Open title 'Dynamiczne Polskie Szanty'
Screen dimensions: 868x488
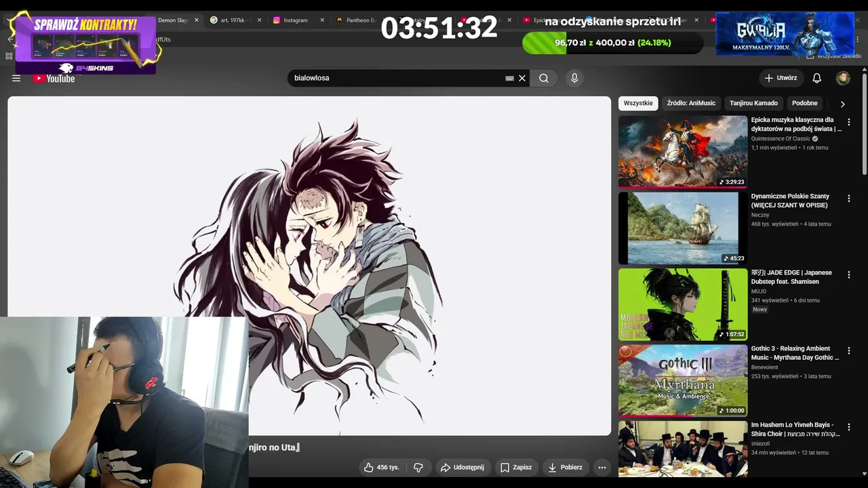pos(790,201)
